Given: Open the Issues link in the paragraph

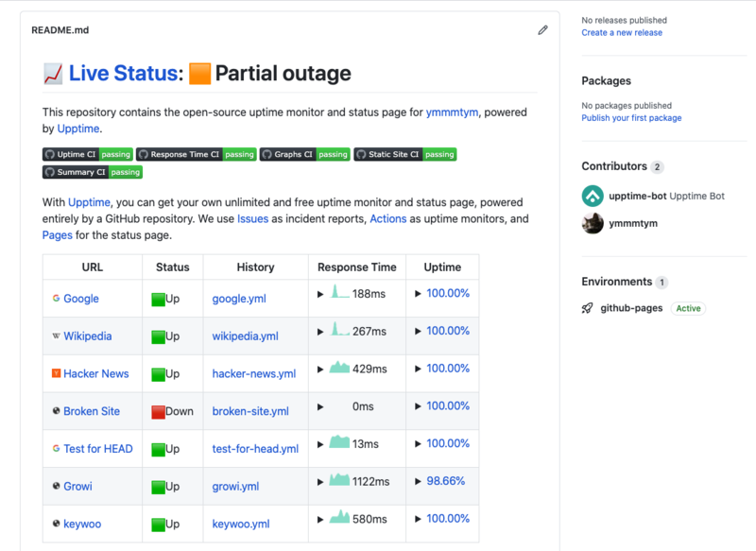Looking at the screenshot, I should coord(252,219).
